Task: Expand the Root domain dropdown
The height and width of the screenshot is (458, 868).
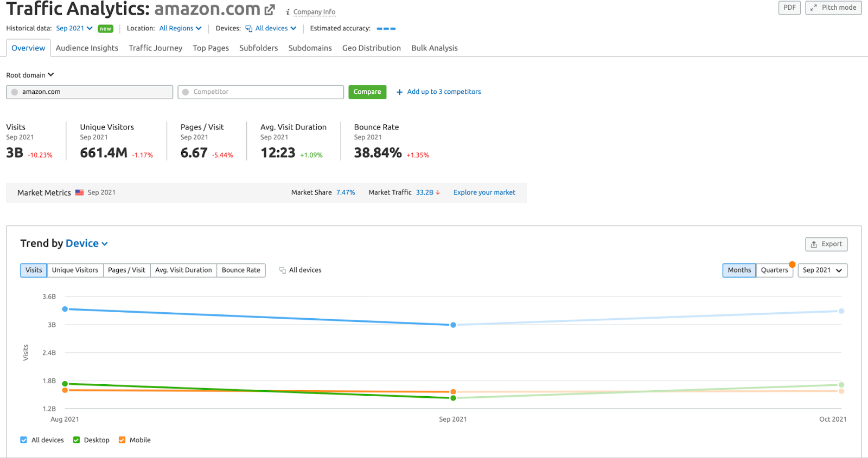Action: [x=30, y=75]
